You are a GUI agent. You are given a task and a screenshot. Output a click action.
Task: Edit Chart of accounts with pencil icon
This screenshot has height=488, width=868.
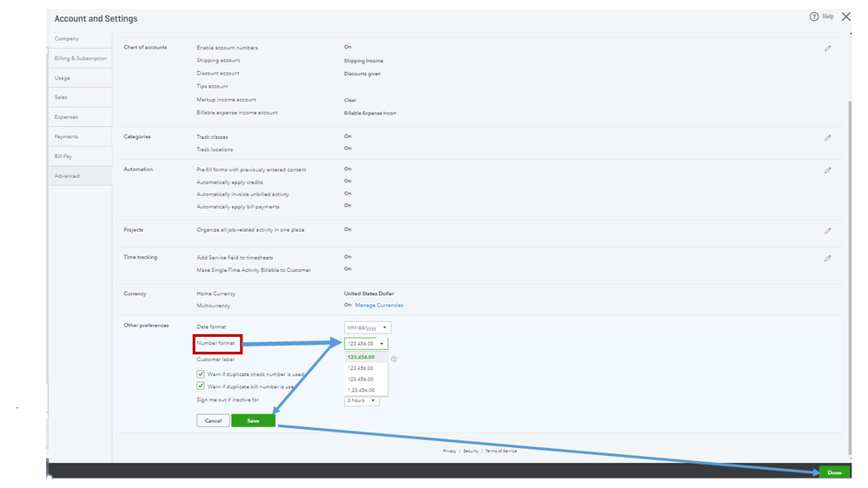[x=827, y=49]
